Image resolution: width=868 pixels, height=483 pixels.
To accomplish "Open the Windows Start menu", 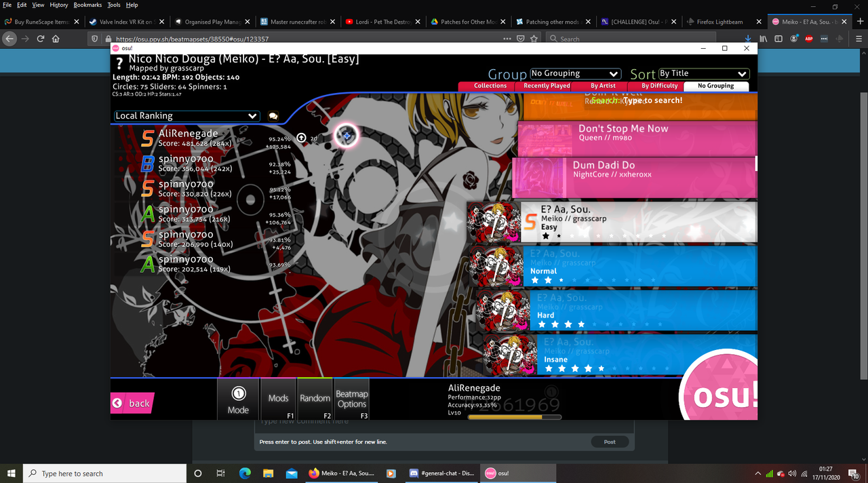I will click(x=12, y=473).
